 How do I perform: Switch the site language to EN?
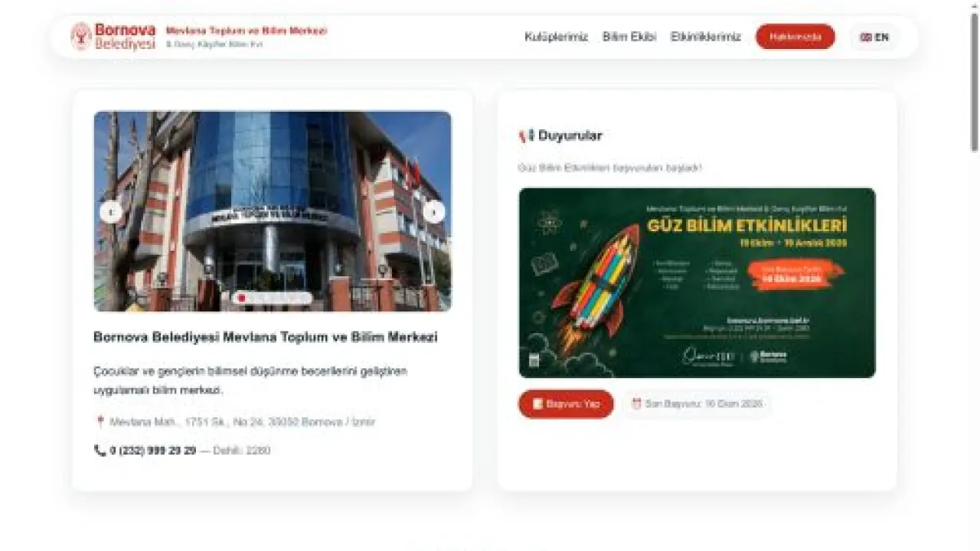click(x=874, y=37)
